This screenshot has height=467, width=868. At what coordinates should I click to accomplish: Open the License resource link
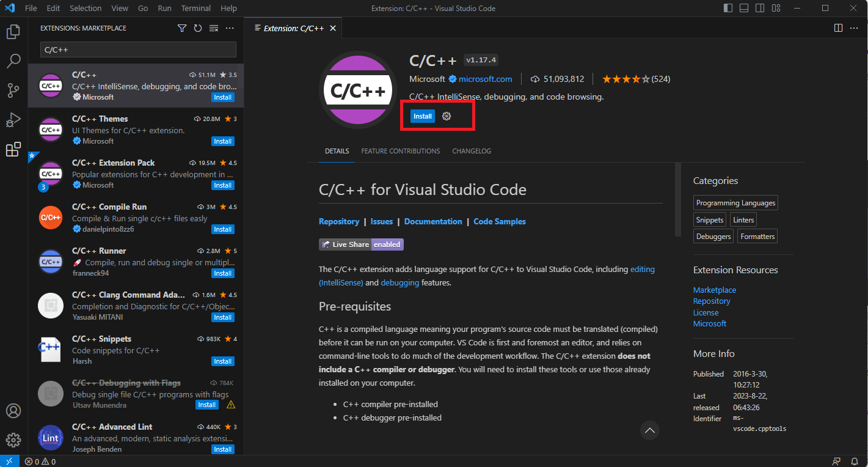(706, 312)
